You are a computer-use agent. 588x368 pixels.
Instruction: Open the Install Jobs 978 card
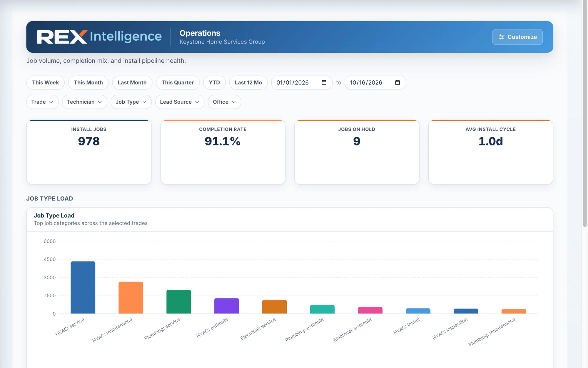(89, 152)
